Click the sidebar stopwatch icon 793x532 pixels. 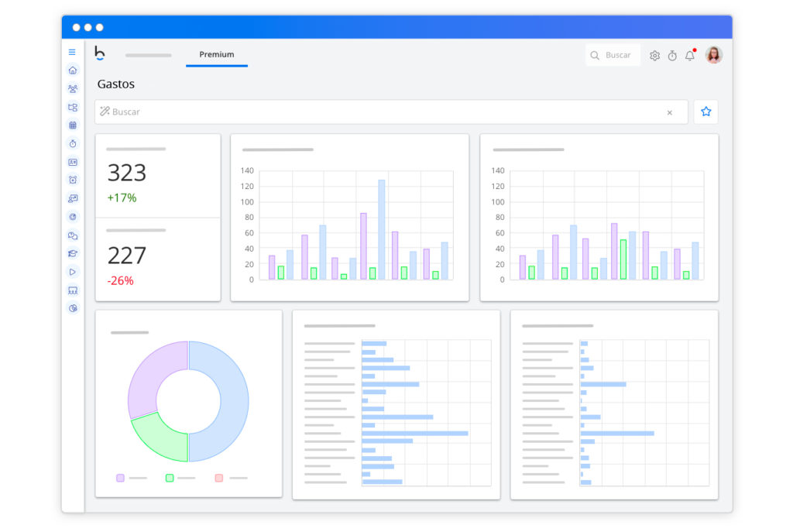point(73,144)
